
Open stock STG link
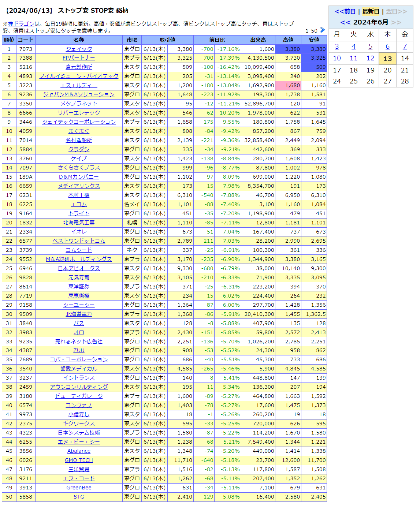[x=79, y=497]
